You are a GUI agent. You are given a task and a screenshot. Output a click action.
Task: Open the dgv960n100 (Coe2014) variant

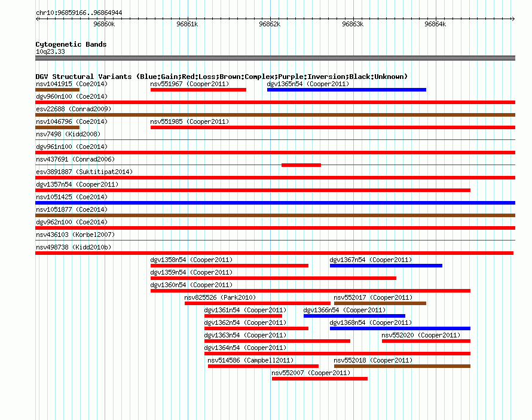point(72,96)
